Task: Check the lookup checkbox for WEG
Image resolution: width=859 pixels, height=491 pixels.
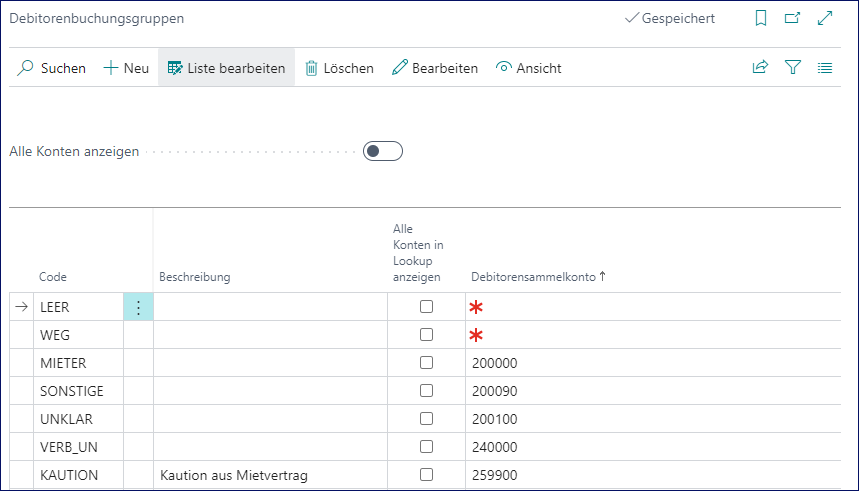Action: [426, 334]
